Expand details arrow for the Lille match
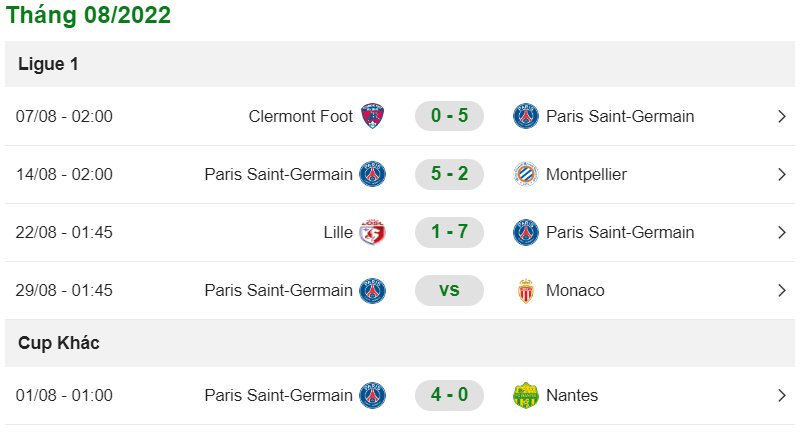Viewport: 802px width, 433px height. (x=782, y=233)
